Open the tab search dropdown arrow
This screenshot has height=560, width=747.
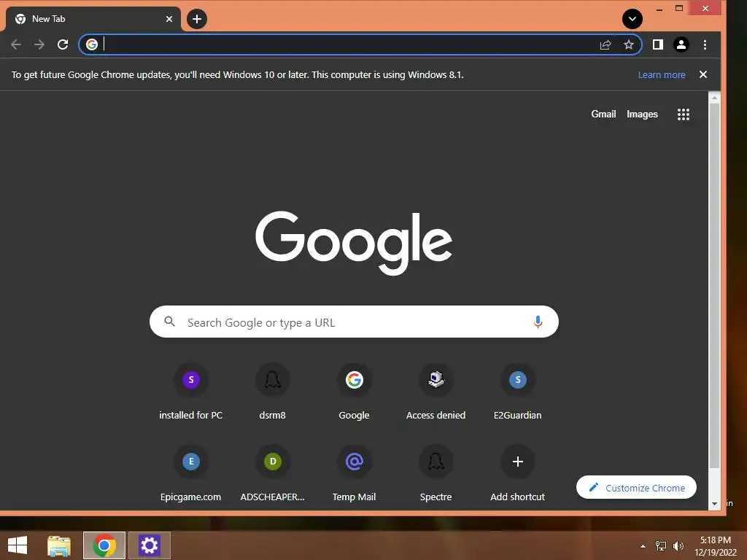tap(632, 19)
